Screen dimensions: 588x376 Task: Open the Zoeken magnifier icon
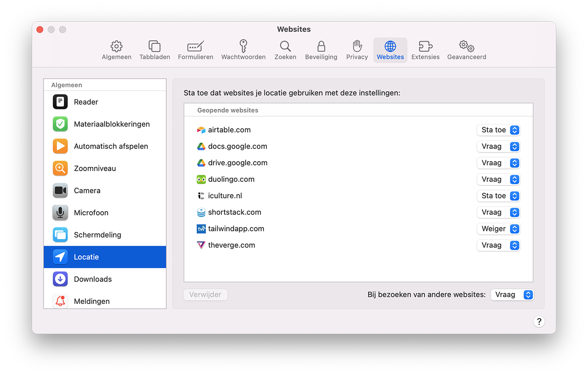(x=285, y=46)
